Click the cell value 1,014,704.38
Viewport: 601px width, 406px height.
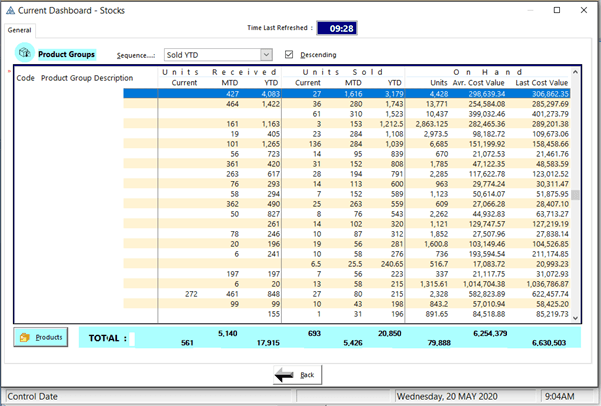[x=484, y=284]
